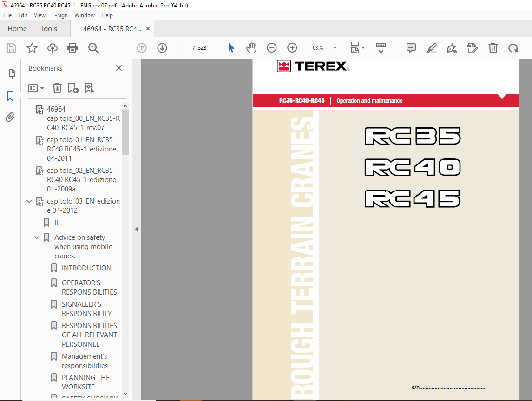Open the zoom level dropdown arrow

(x=335, y=48)
